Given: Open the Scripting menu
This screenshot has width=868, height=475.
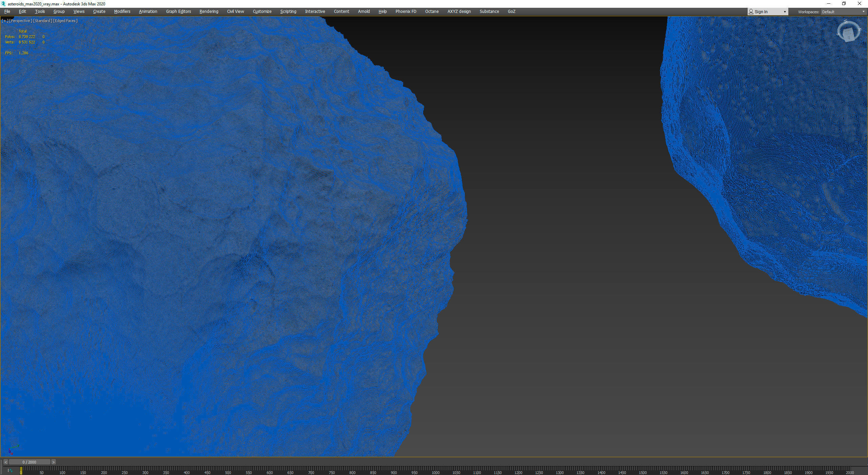Looking at the screenshot, I should [x=288, y=12].
